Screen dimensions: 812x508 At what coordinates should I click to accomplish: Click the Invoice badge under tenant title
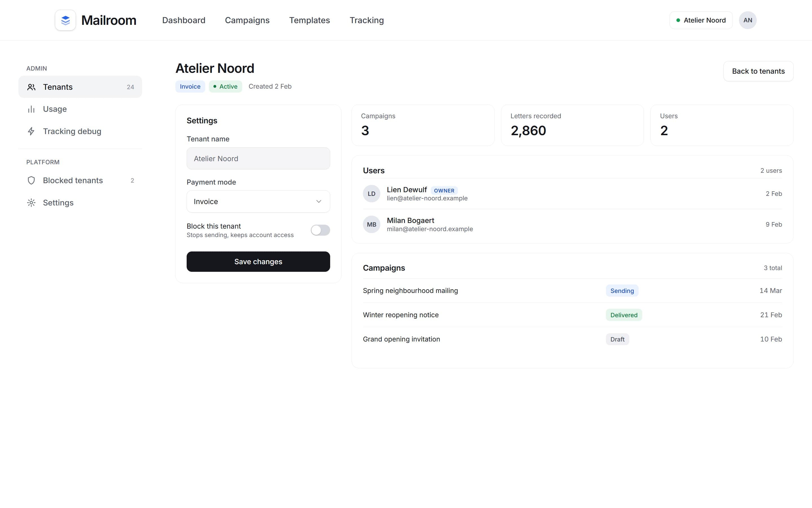pos(190,86)
